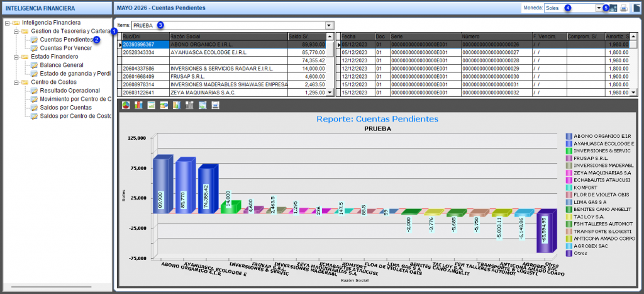Select the grayscale column chart icon
The height and width of the screenshot is (294, 644).
(190, 105)
